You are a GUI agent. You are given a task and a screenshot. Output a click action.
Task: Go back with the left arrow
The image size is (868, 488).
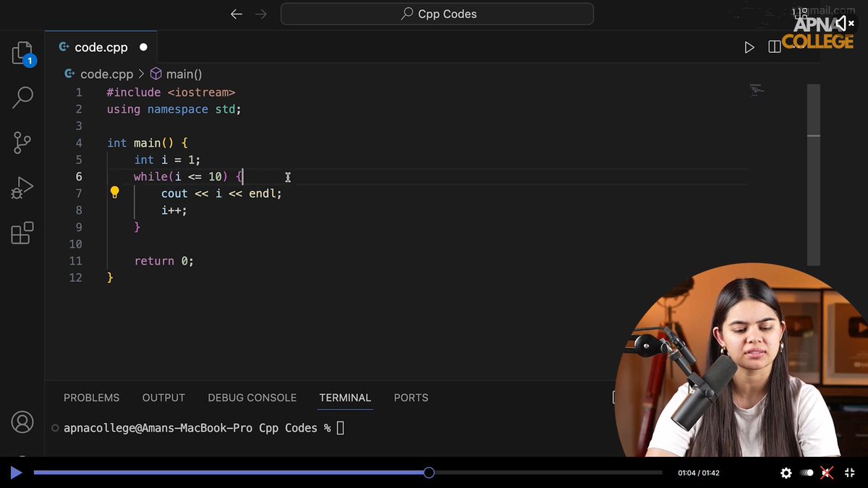pos(237,14)
